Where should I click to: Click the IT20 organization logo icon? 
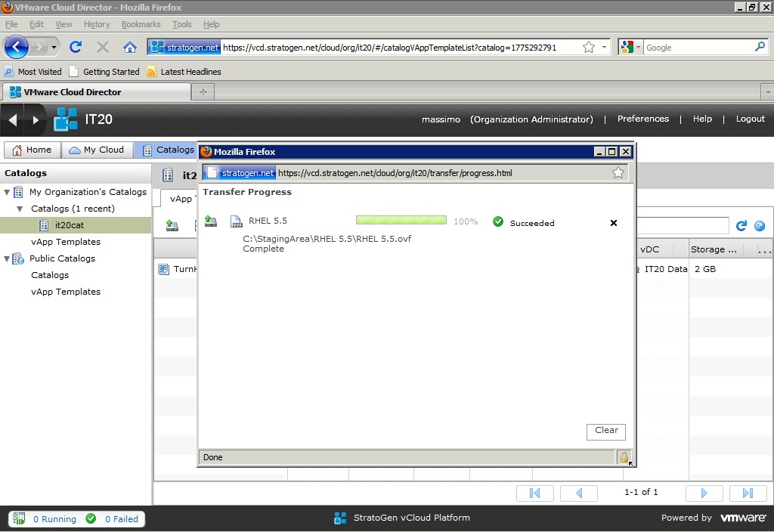point(66,119)
